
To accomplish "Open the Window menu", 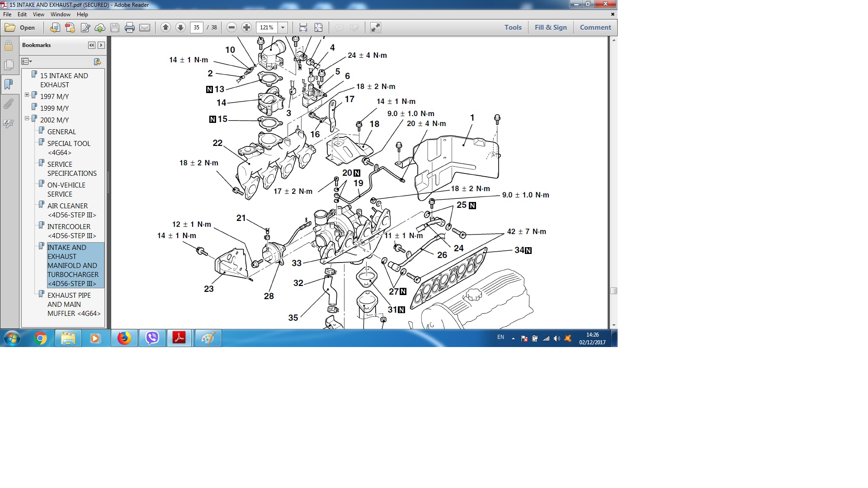I will pos(60,14).
